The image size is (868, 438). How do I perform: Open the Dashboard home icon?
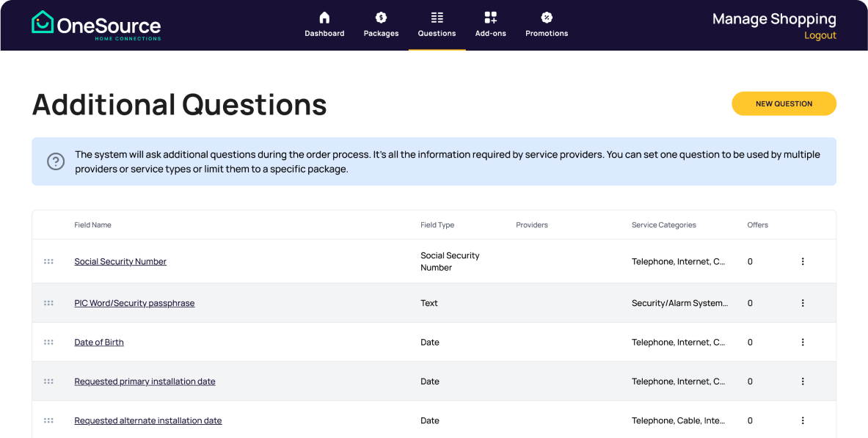coord(324,16)
